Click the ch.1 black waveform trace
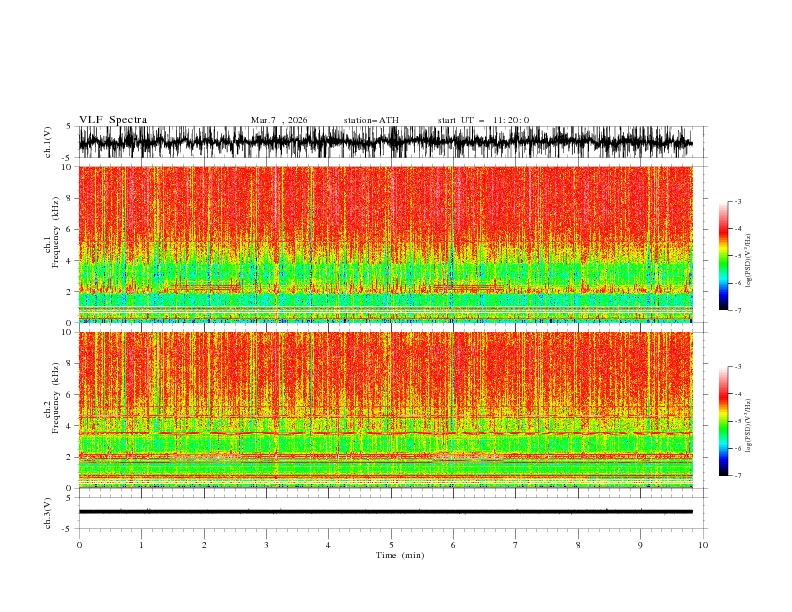The height and width of the screenshot is (612, 792). [x=385, y=142]
